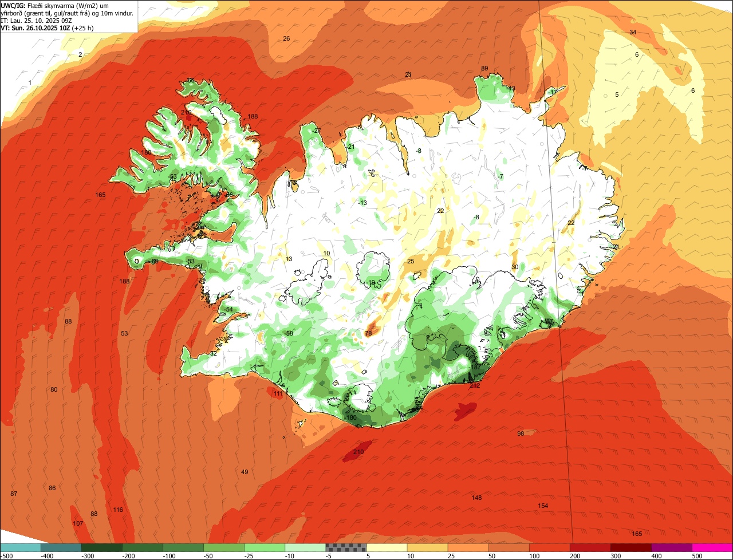The height and width of the screenshot is (560, 733).
Task: Click the '-500' legend label
Action: coord(6,556)
